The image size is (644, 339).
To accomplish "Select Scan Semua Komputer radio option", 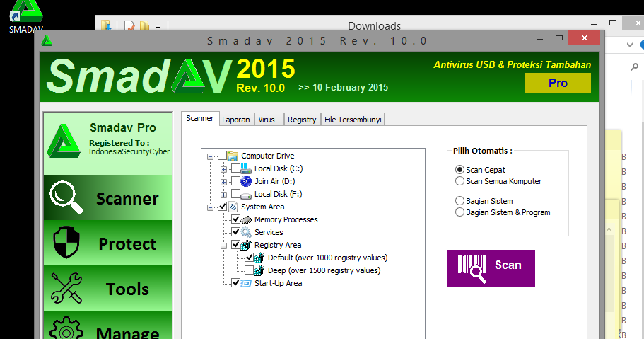I will tap(459, 181).
